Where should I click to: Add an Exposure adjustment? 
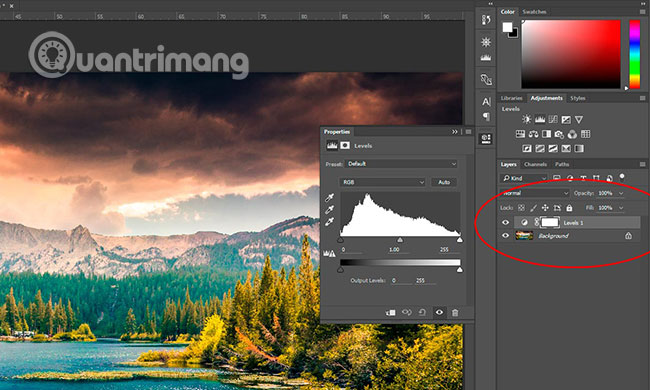tap(566, 120)
